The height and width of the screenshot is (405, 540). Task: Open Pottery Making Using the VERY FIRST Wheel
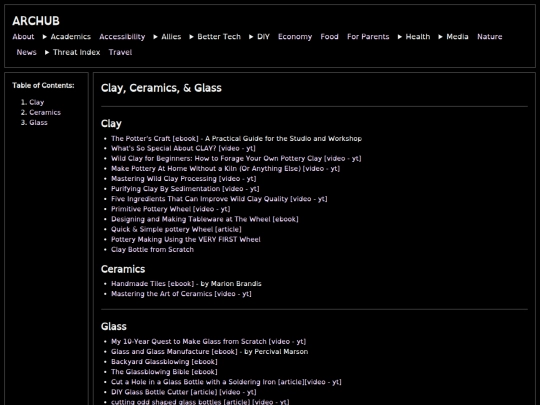click(x=186, y=239)
